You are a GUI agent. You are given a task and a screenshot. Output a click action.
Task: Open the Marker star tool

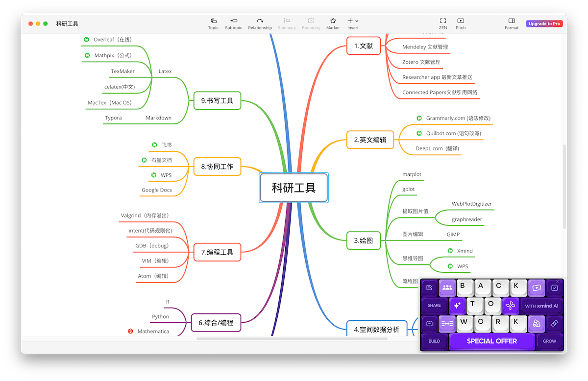click(333, 24)
